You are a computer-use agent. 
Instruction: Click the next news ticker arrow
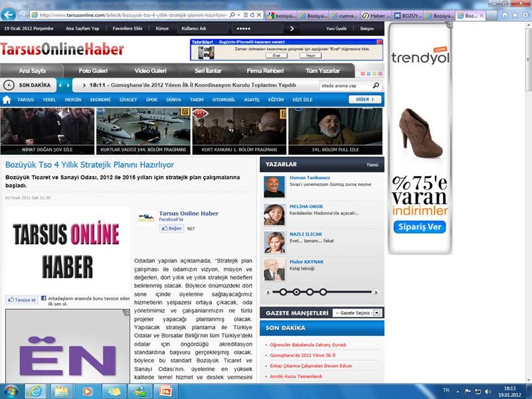[68, 85]
